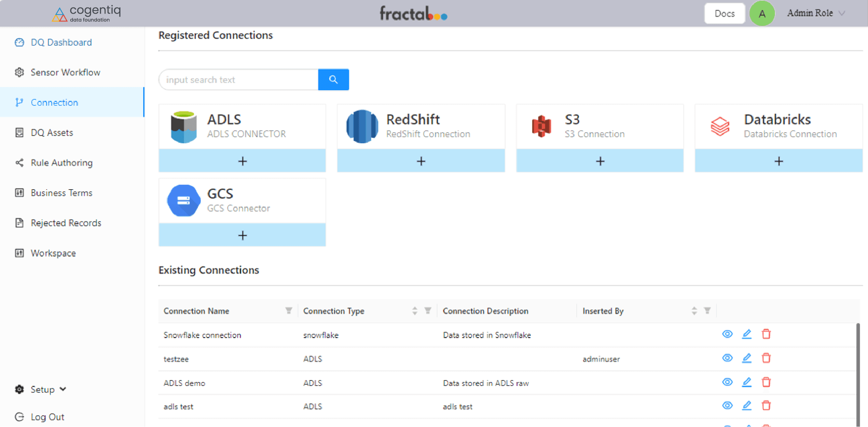This screenshot has width=868, height=427.
Task: Click the search magnifier button
Action: [x=333, y=79]
